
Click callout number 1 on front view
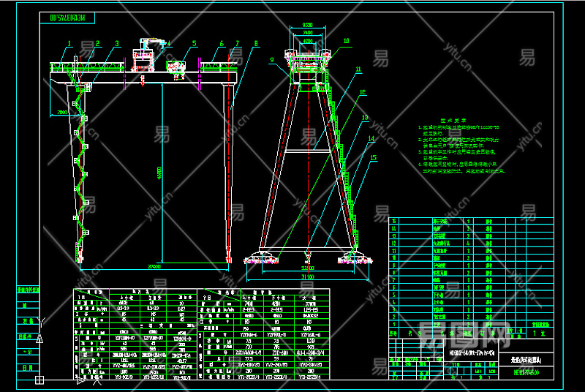[69, 44]
